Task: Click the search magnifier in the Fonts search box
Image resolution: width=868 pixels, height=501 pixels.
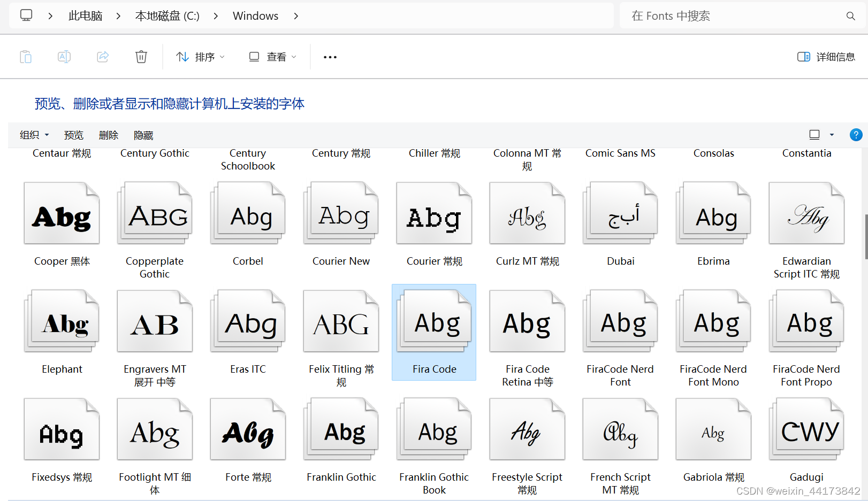Action: 851,16
